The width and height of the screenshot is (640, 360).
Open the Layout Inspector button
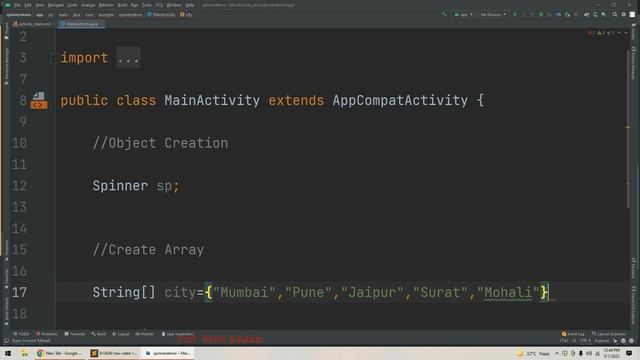(x=609, y=334)
